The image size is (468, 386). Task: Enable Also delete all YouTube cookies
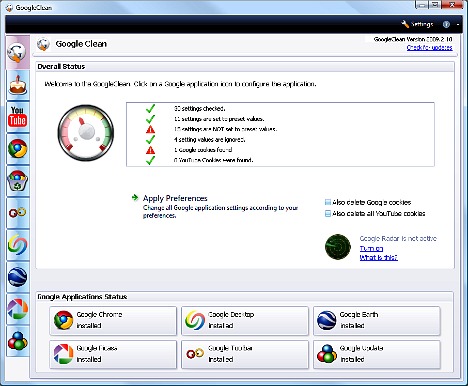328,213
